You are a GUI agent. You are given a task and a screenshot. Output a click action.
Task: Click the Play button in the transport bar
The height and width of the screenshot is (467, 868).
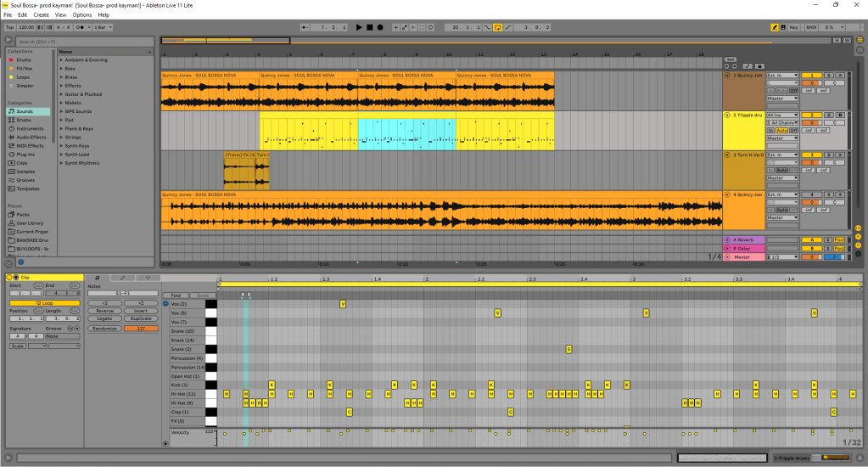point(359,27)
